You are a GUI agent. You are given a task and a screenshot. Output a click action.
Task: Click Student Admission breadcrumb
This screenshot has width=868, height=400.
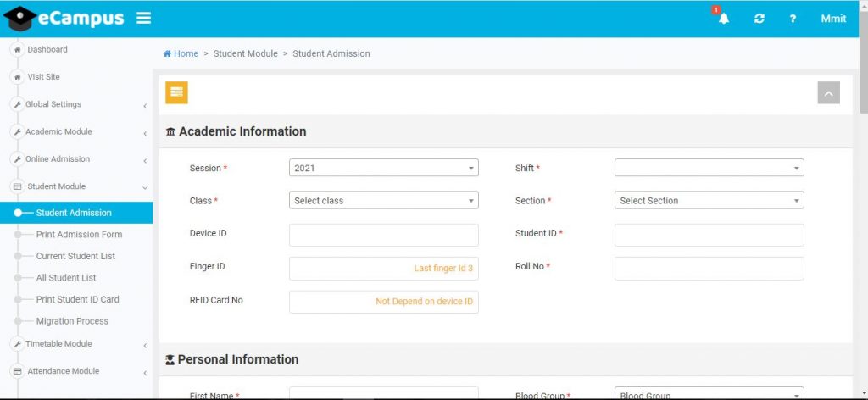[x=331, y=53]
